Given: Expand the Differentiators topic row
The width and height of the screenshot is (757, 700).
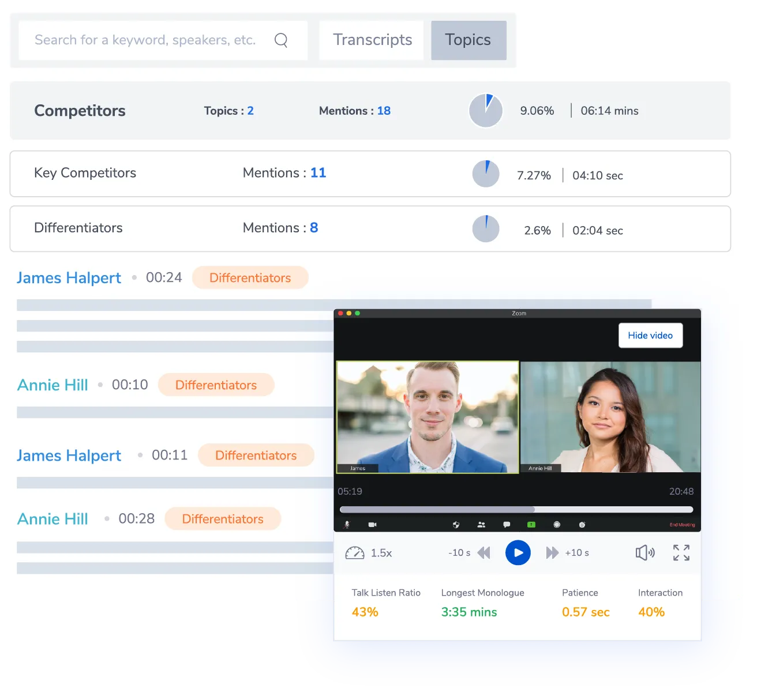Looking at the screenshot, I should [370, 229].
